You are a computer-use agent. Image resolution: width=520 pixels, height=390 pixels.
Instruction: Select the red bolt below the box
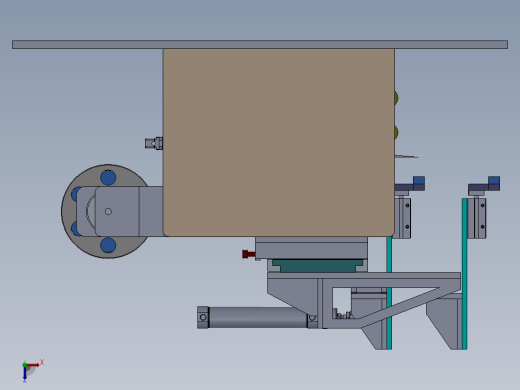tap(249, 254)
